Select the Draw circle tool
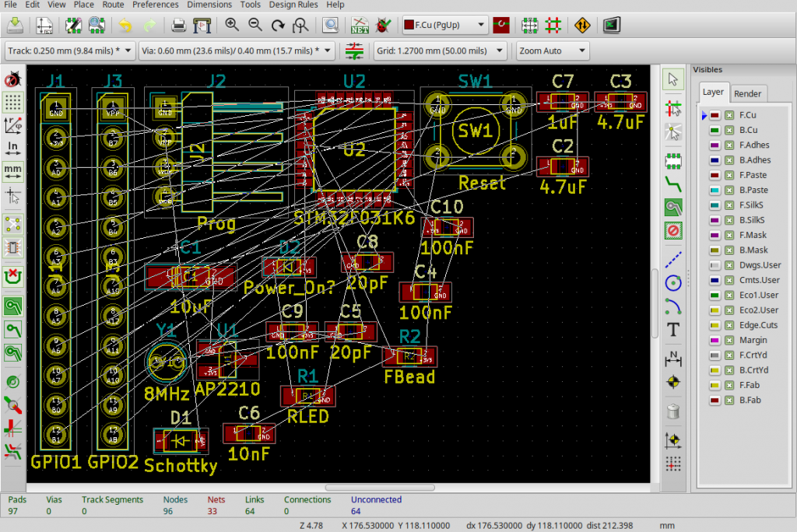The height and width of the screenshot is (532, 797). (673, 283)
